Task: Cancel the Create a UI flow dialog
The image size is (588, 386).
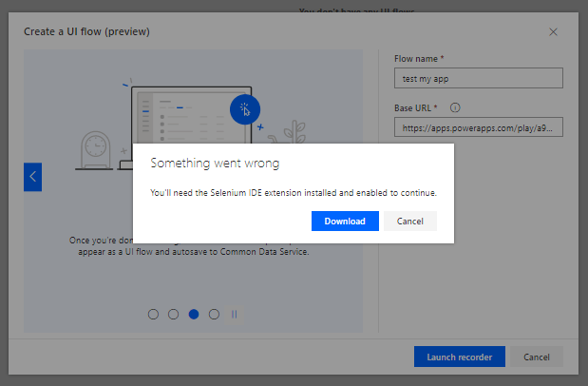Action: pos(537,357)
